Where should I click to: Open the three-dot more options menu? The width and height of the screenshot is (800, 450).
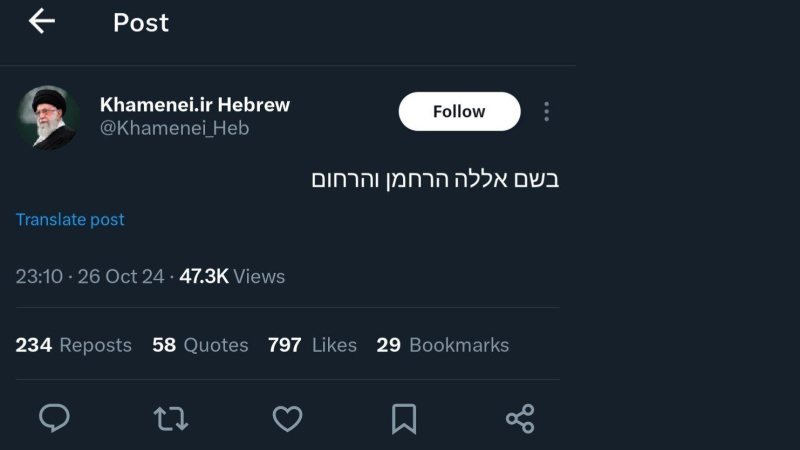(x=546, y=111)
